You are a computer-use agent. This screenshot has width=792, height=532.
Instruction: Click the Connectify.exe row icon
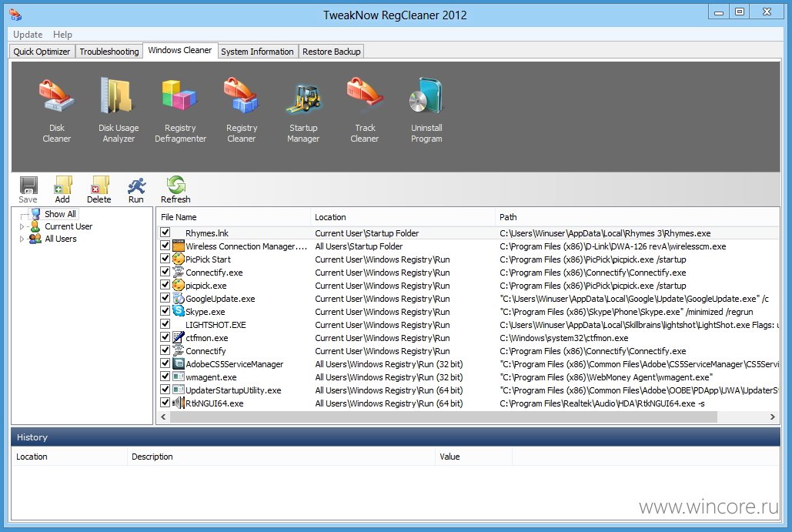pyautogui.click(x=179, y=272)
